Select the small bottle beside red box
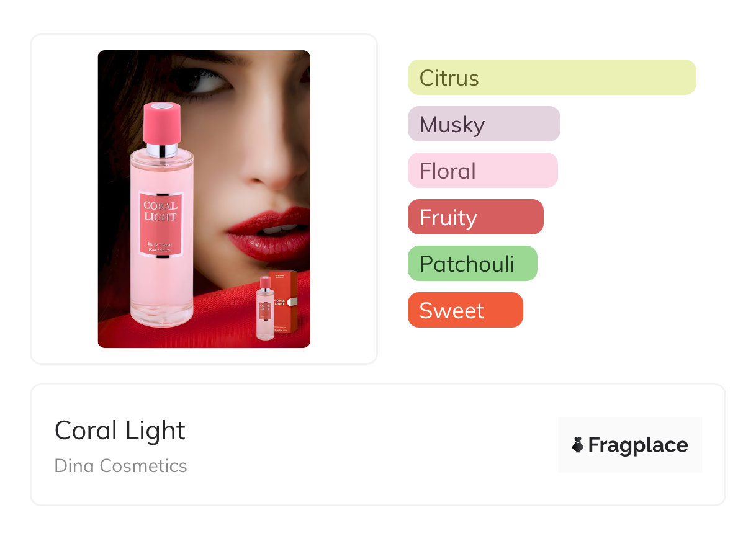 tap(265, 308)
